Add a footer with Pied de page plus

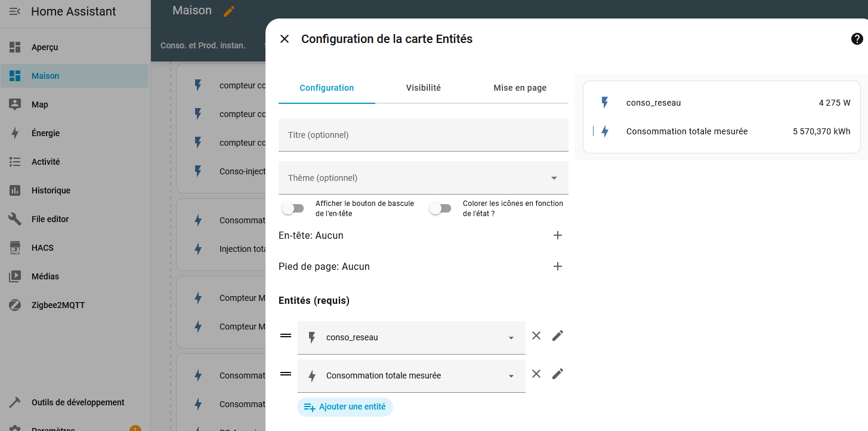click(557, 266)
